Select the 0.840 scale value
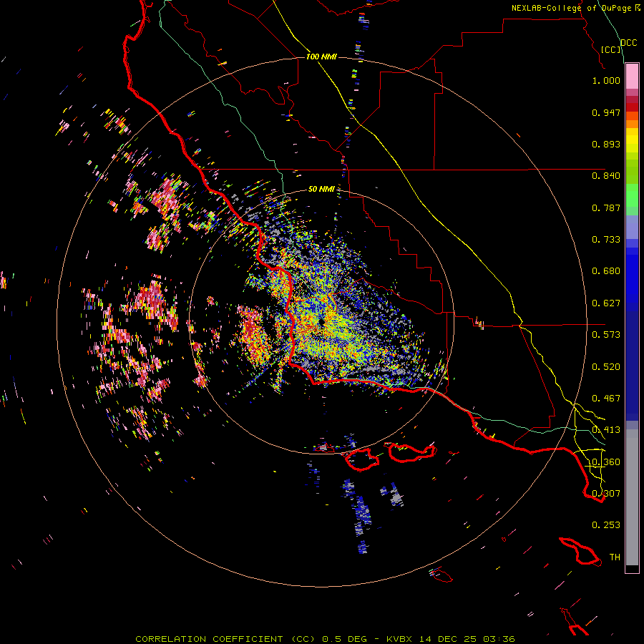644x644 pixels. [x=606, y=176]
